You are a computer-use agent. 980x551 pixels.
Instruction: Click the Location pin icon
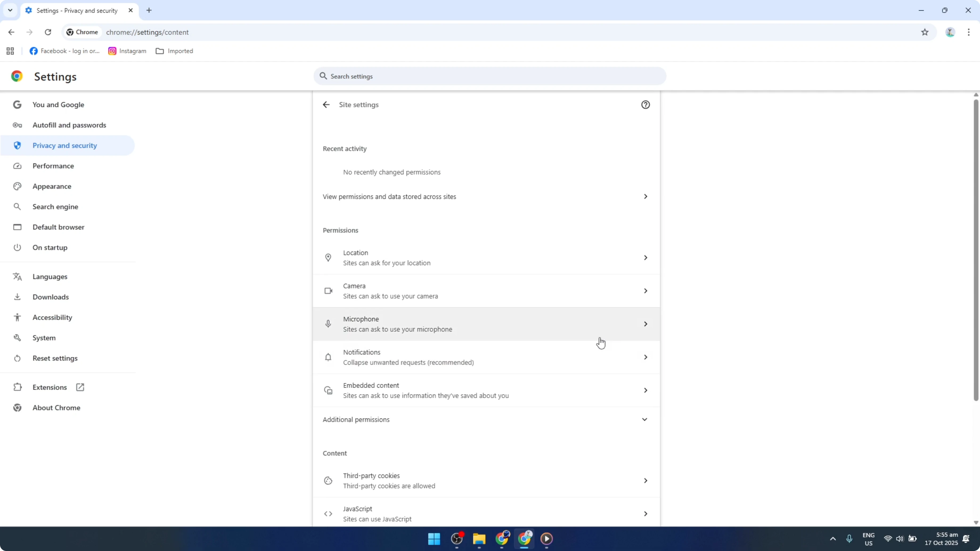[328, 257]
